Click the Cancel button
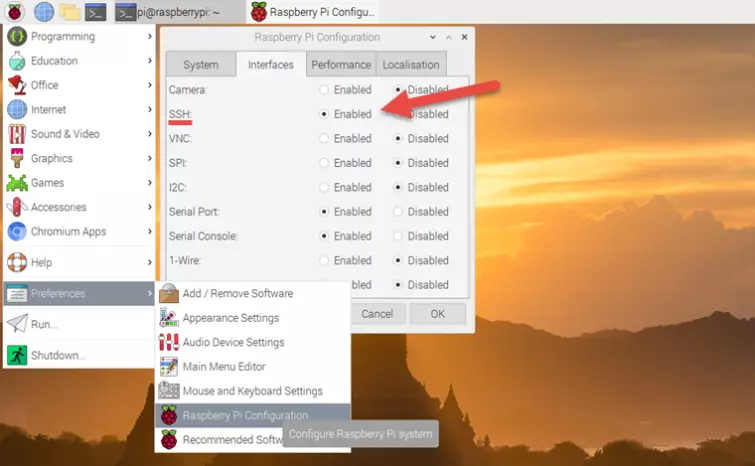This screenshot has width=755, height=466. (x=377, y=314)
